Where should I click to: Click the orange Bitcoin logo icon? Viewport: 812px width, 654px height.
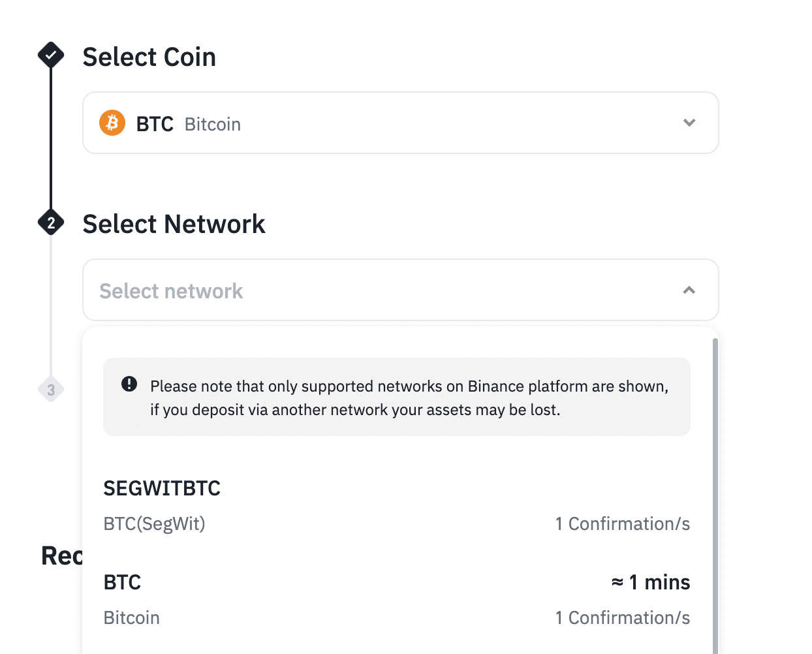112,123
